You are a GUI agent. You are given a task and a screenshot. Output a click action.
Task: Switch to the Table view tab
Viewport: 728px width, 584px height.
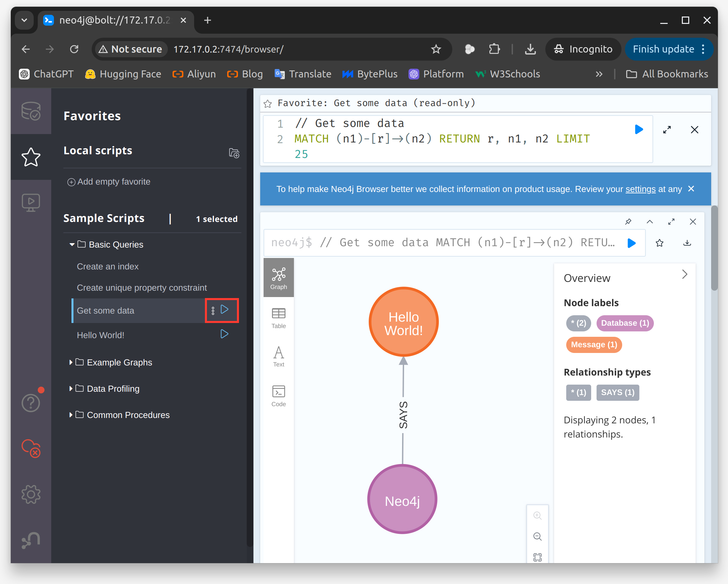(x=279, y=318)
